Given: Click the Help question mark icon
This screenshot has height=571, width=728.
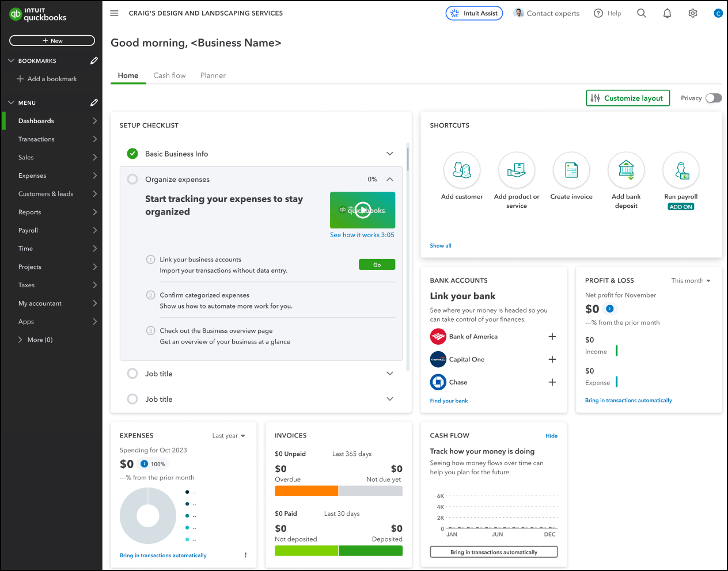Looking at the screenshot, I should click(598, 13).
